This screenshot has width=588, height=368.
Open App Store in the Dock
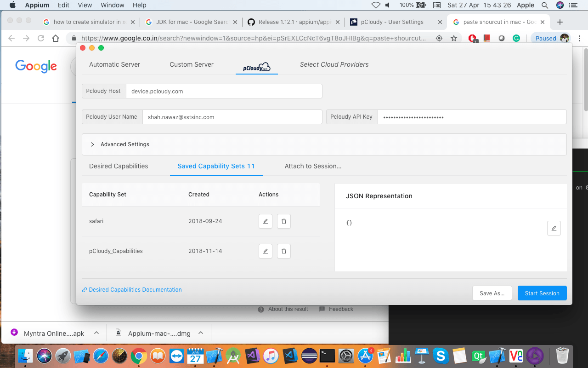(366, 356)
